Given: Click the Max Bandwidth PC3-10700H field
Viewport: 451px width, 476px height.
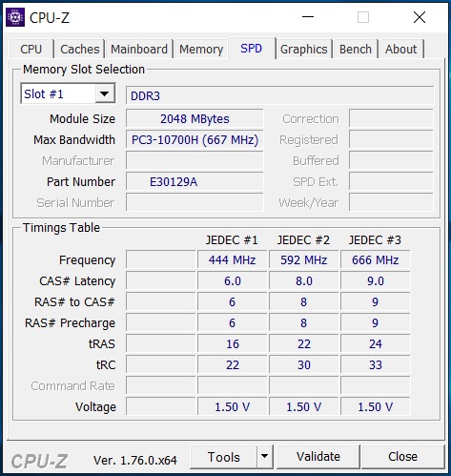Looking at the screenshot, I should click(195, 140).
